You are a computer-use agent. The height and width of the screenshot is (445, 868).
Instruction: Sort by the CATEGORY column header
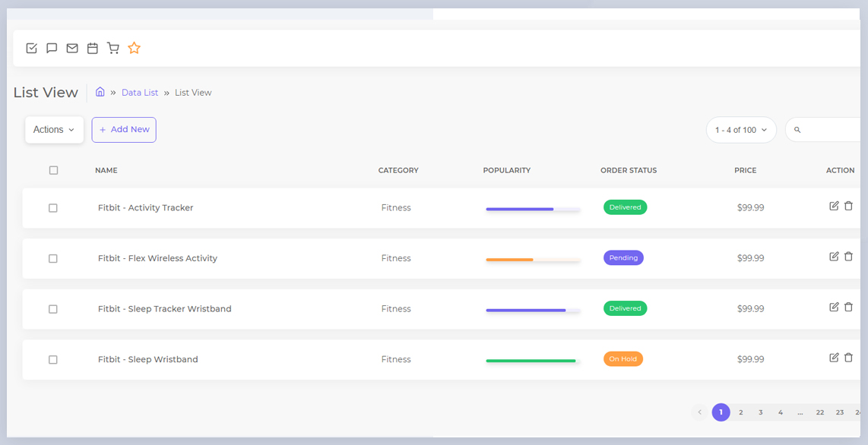[398, 170]
